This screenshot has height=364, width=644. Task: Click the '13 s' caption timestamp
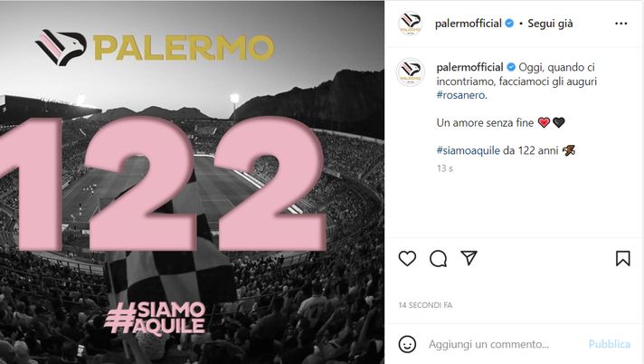[445, 168]
